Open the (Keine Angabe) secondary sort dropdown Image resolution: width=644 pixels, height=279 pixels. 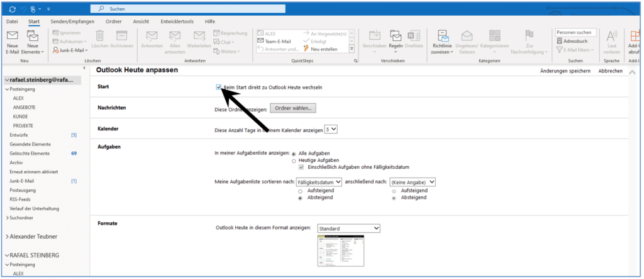(x=413, y=182)
